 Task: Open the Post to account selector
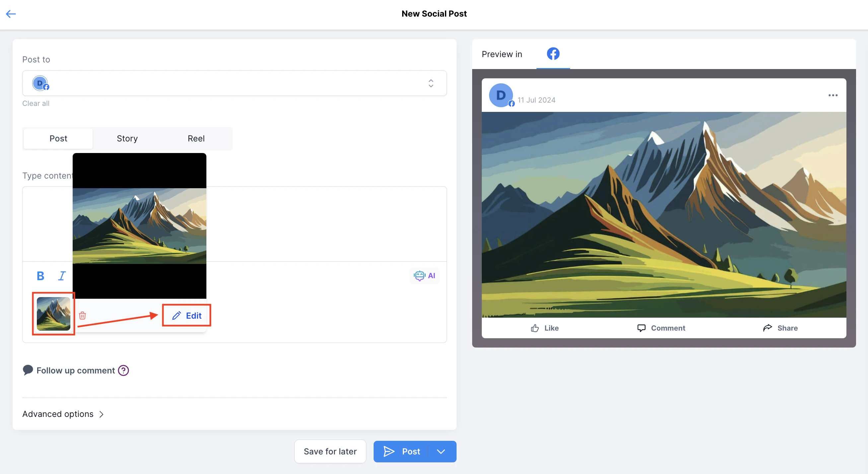(430, 83)
